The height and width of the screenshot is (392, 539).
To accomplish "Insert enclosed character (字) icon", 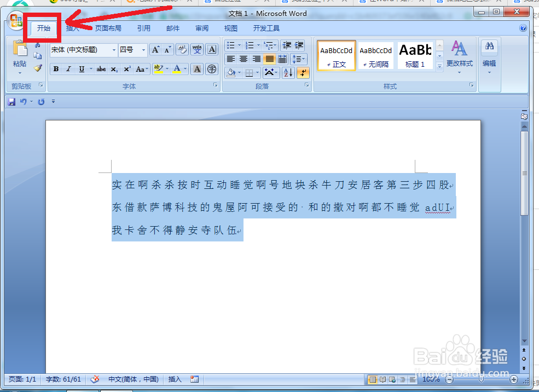I will (212, 69).
